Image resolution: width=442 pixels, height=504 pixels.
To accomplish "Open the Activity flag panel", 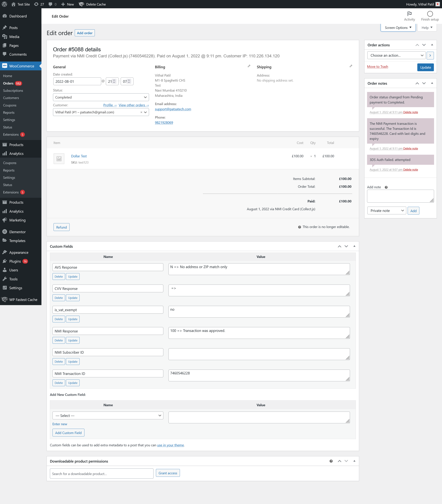I will 409,16.
